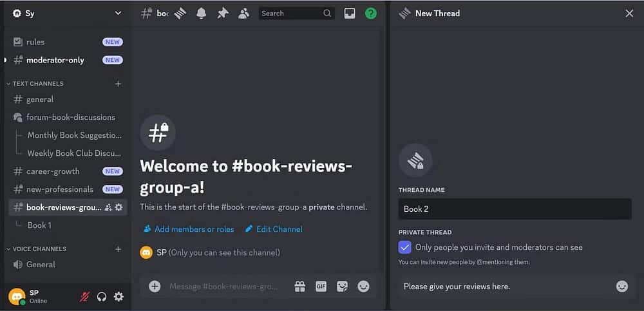Open the Threads icon in channel header
644x311 pixels.
pyautogui.click(x=180, y=14)
